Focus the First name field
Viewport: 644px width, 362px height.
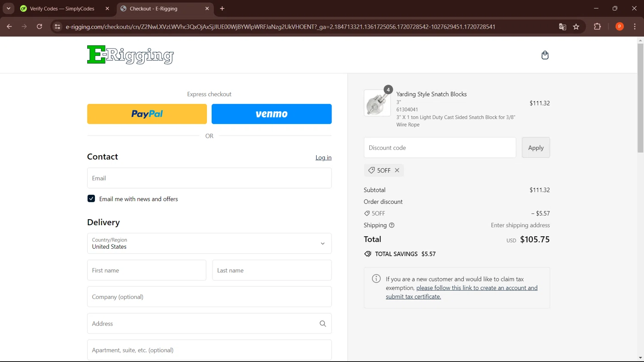point(147,270)
